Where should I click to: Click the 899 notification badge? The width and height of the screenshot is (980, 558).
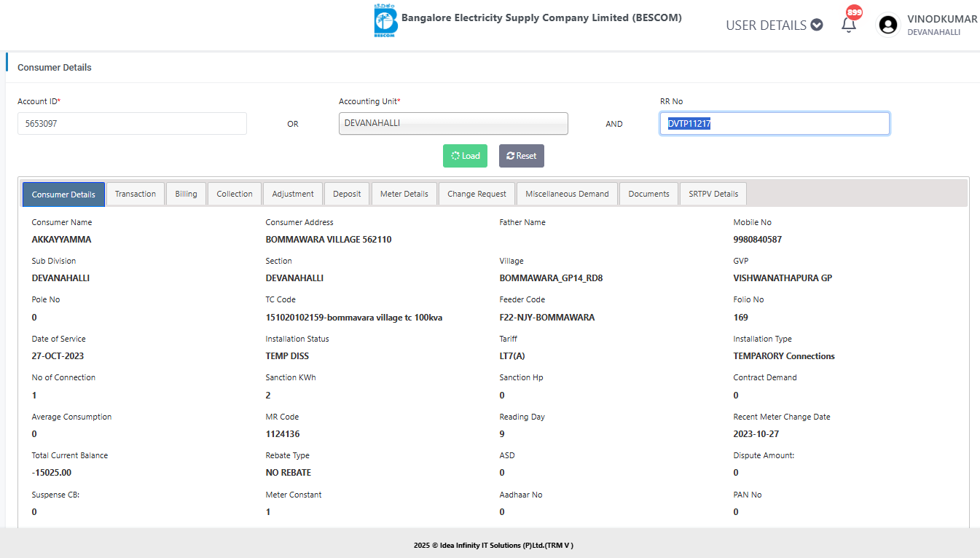pos(854,12)
